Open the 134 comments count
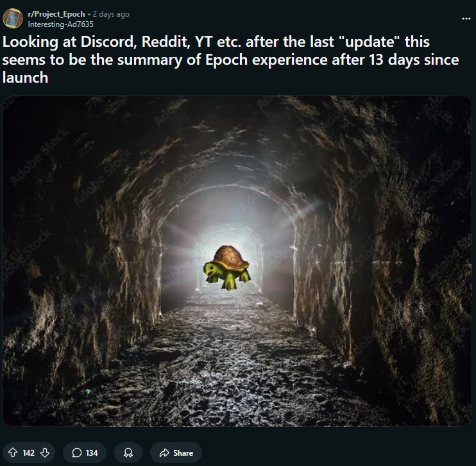The height and width of the screenshot is (466, 476). (92, 453)
